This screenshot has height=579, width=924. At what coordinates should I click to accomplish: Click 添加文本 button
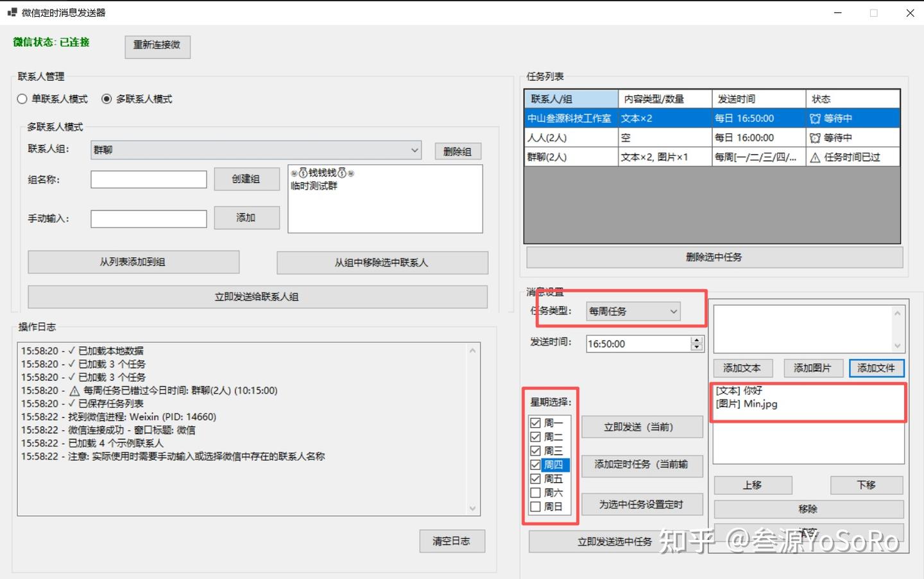743,368
